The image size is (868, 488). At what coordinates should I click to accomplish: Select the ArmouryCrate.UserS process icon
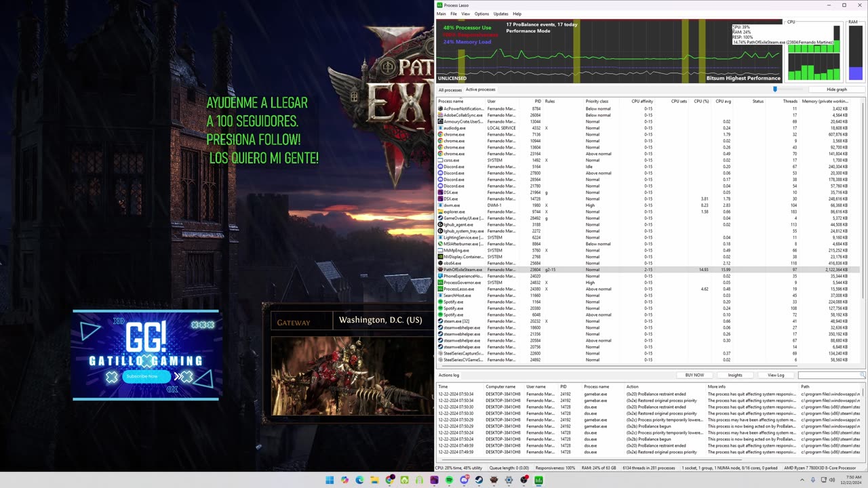pyautogui.click(x=441, y=121)
